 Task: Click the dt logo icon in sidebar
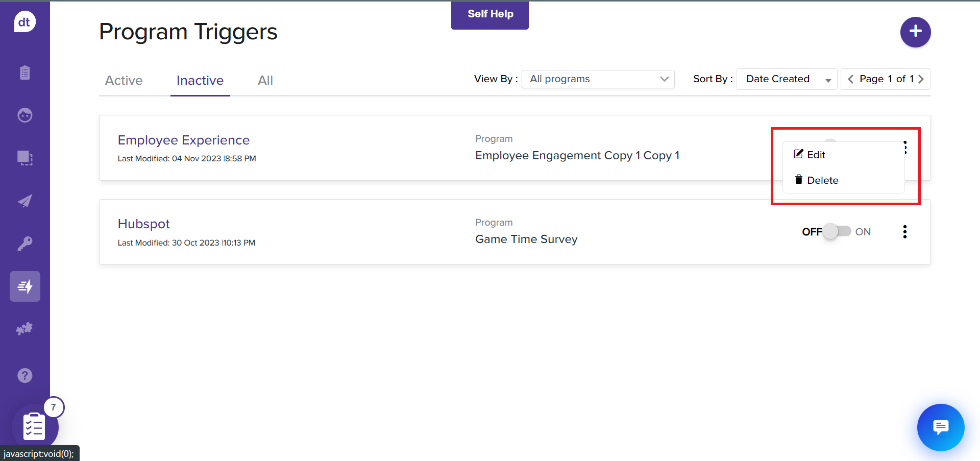[x=24, y=22]
